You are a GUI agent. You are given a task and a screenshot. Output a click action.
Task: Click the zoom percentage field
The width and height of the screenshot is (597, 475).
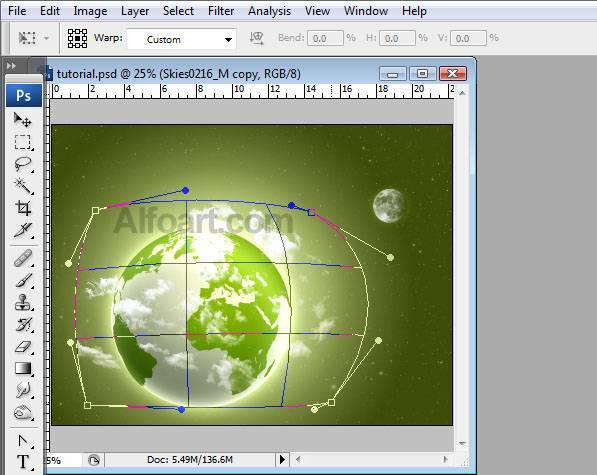tap(63, 460)
